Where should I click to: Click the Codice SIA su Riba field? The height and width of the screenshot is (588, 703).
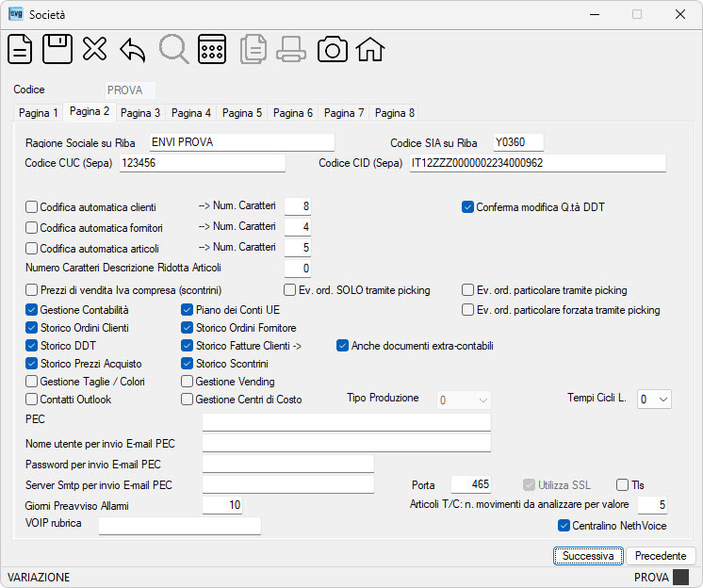pyautogui.click(x=518, y=142)
